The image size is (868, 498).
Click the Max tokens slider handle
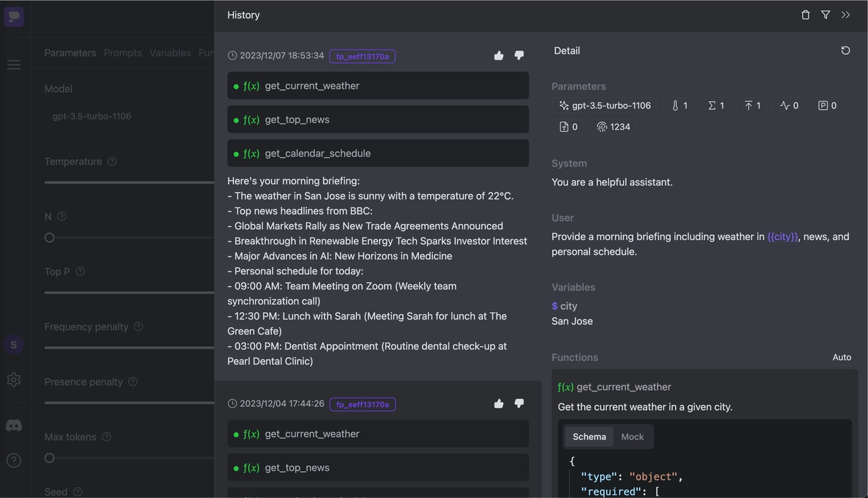point(50,458)
